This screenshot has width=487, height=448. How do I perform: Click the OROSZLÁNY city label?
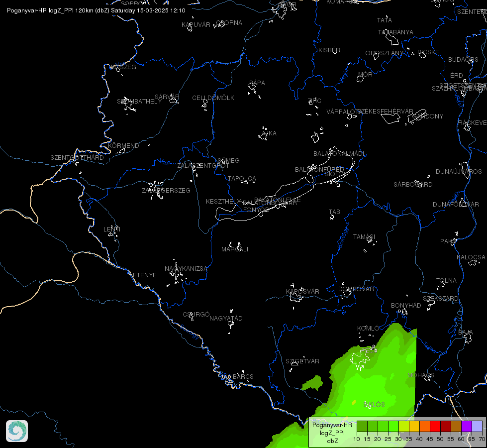[384, 53]
